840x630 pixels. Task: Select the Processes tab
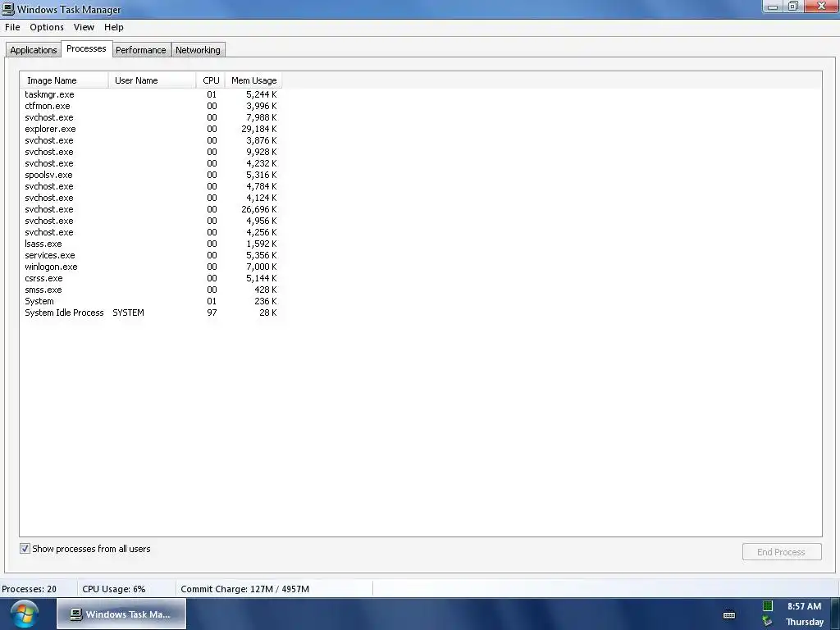click(x=86, y=48)
